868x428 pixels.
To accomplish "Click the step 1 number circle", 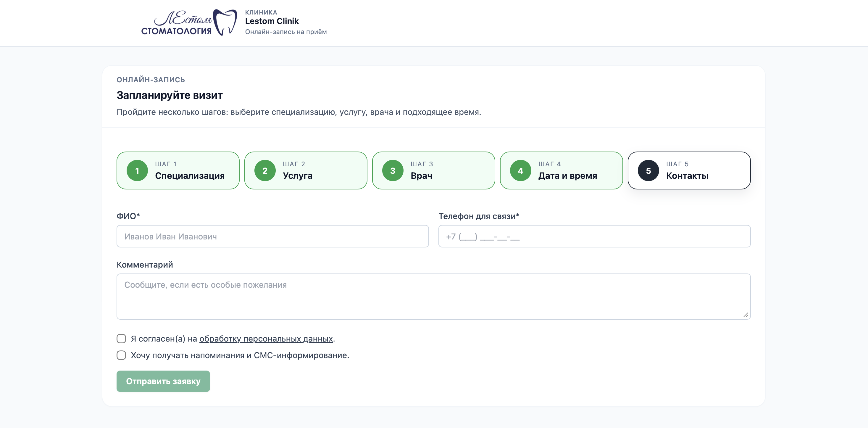I will pyautogui.click(x=137, y=170).
